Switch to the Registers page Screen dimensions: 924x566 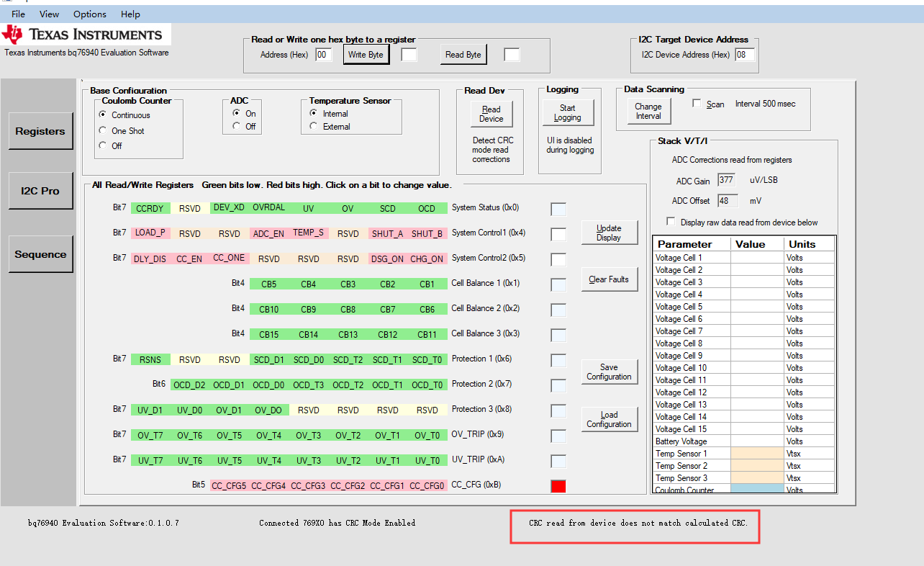[x=41, y=131]
